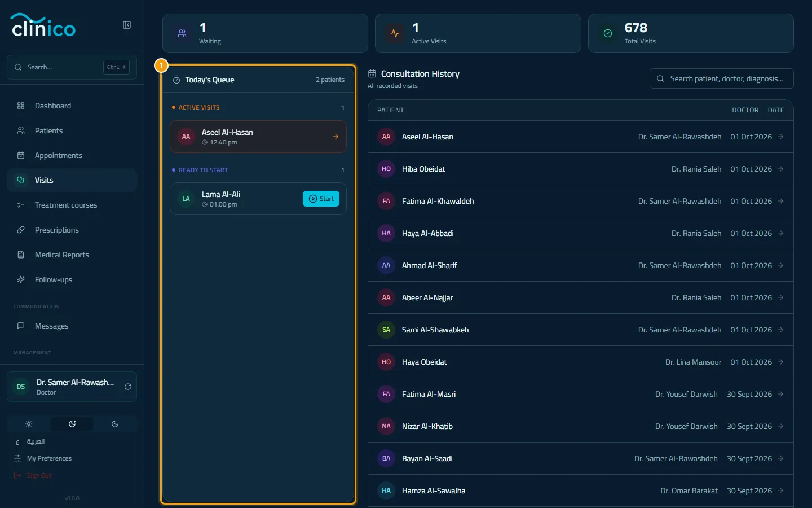
Task: Click the Total Visits checkmark icon
Action: pos(608,33)
